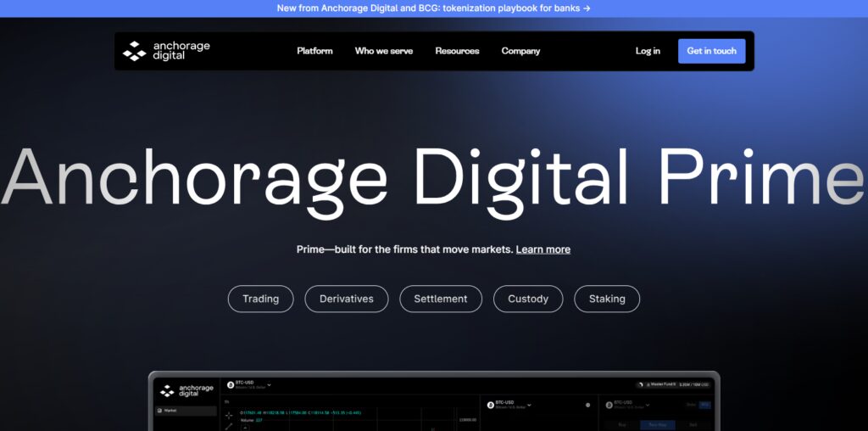Image resolution: width=868 pixels, height=431 pixels.
Task: Follow the Learn more link
Action: (x=543, y=249)
